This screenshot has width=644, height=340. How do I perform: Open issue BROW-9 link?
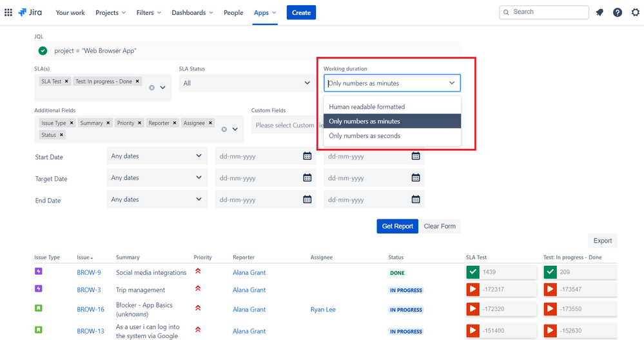(89, 272)
